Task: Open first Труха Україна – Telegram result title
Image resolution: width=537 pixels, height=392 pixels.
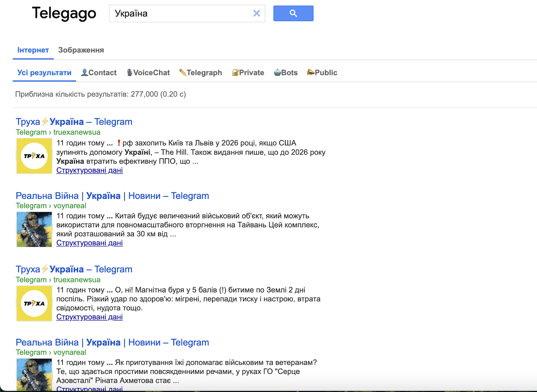Action: [74, 122]
